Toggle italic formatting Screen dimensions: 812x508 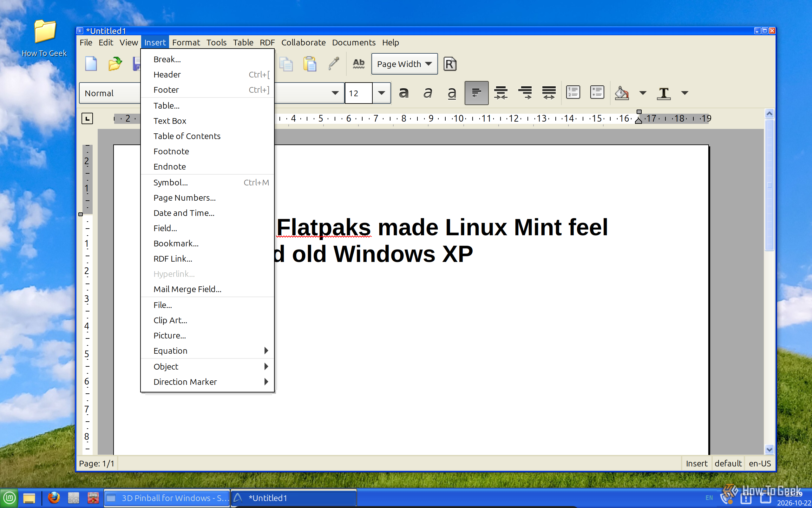pyautogui.click(x=428, y=93)
